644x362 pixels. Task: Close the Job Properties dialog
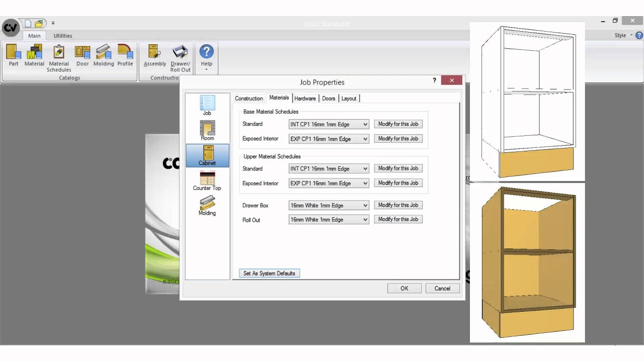coord(452,80)
